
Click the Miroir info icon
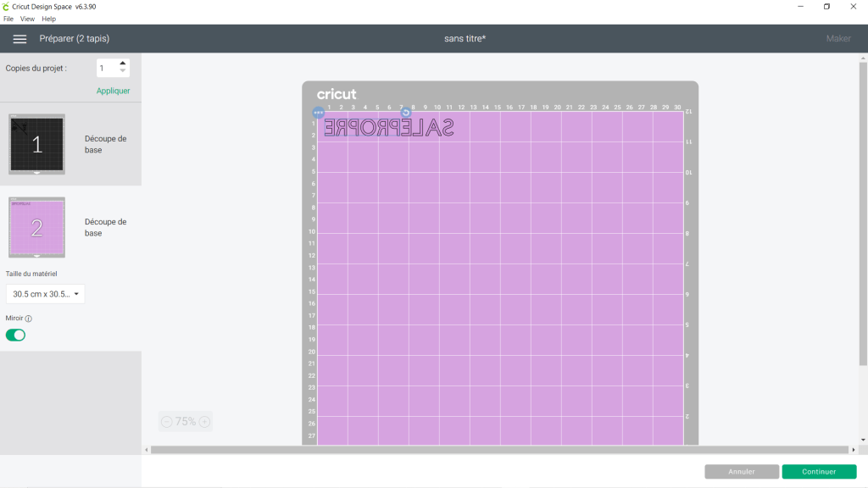29,319
